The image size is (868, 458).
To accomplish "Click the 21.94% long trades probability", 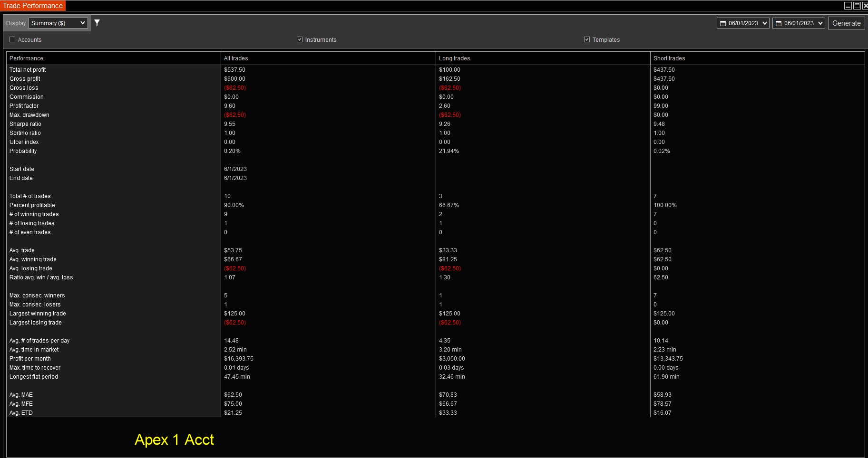I will point(449,151).
